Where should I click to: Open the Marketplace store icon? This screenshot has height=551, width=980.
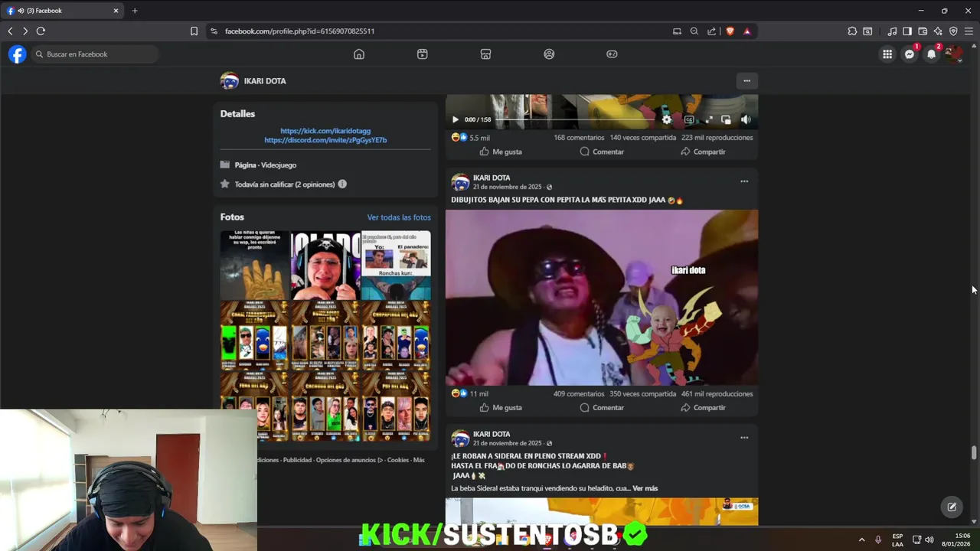tap(485, 54)
